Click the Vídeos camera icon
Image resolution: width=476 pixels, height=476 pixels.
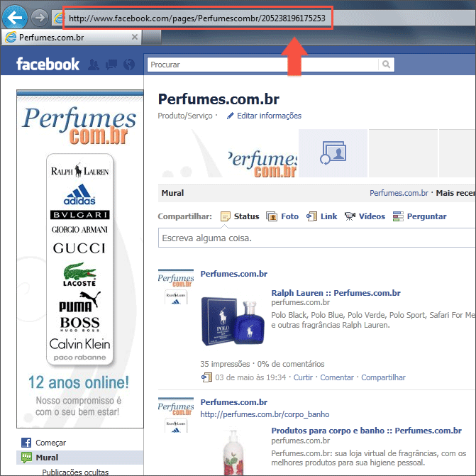350,216
